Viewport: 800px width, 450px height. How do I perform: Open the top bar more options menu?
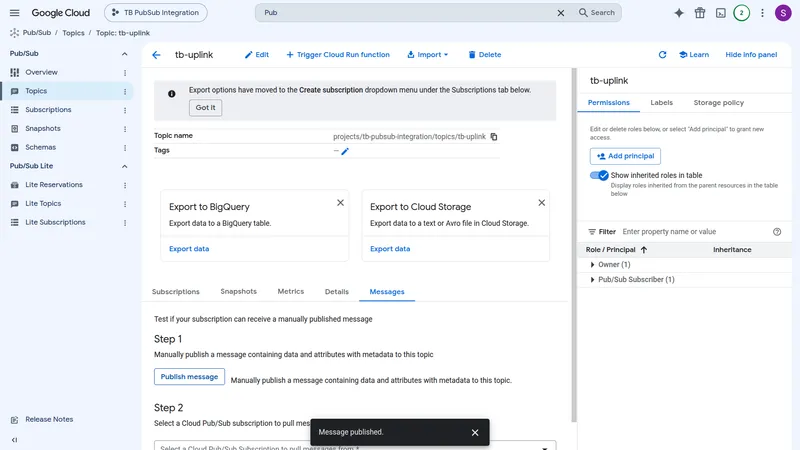[x=762, y=13]
